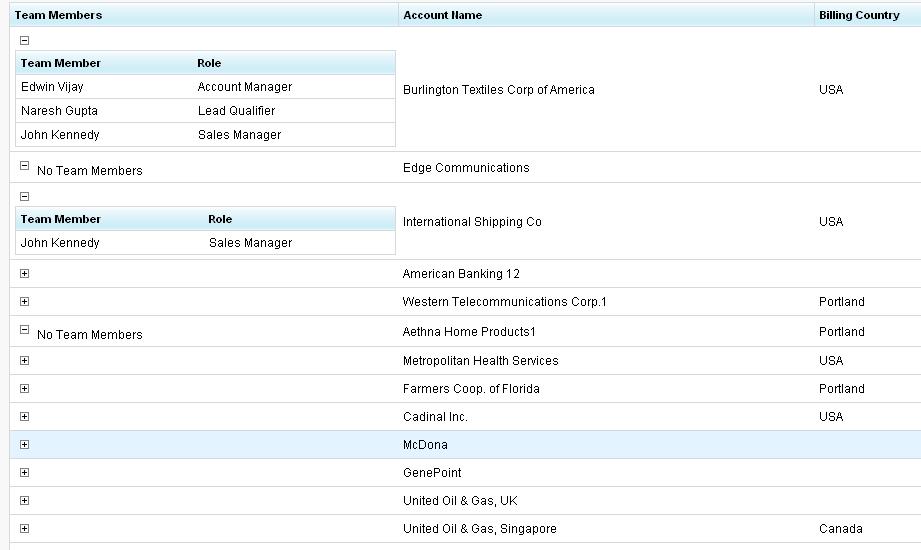Expand team members for American Banking 12
This screenshot has height=550, width=921.
[24, 273]
